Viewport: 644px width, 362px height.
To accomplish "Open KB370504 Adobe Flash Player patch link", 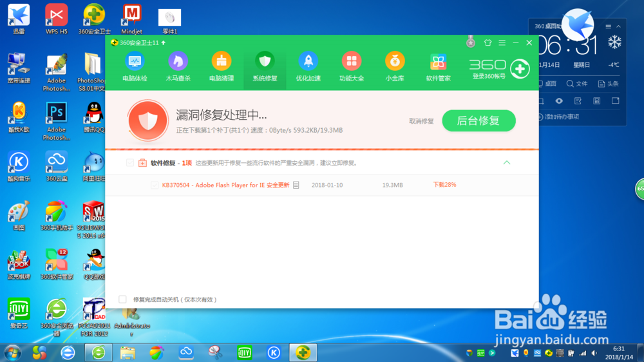I will [x=225, y=185].
